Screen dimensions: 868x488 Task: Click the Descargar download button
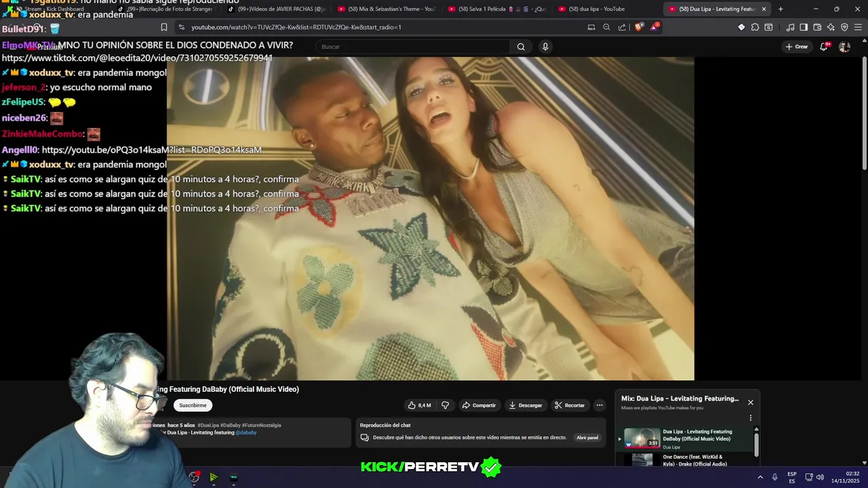click(526, 405)
